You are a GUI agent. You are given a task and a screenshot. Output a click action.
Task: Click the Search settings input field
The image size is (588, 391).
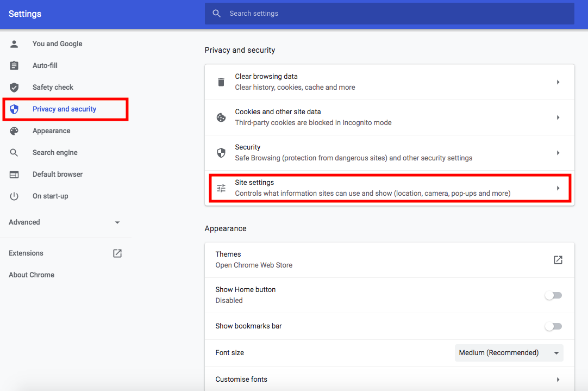(x=389, y=14)
